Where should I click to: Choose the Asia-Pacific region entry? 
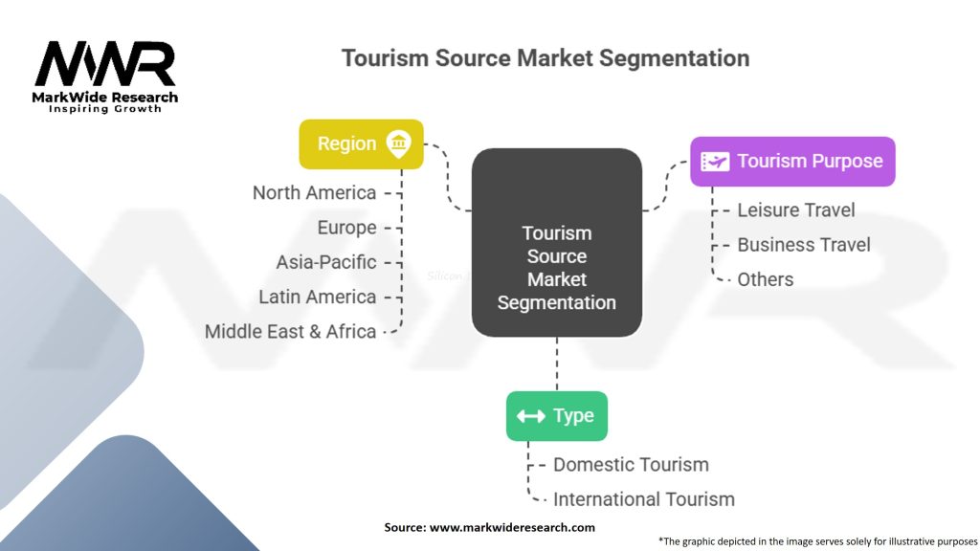[326, 262]
